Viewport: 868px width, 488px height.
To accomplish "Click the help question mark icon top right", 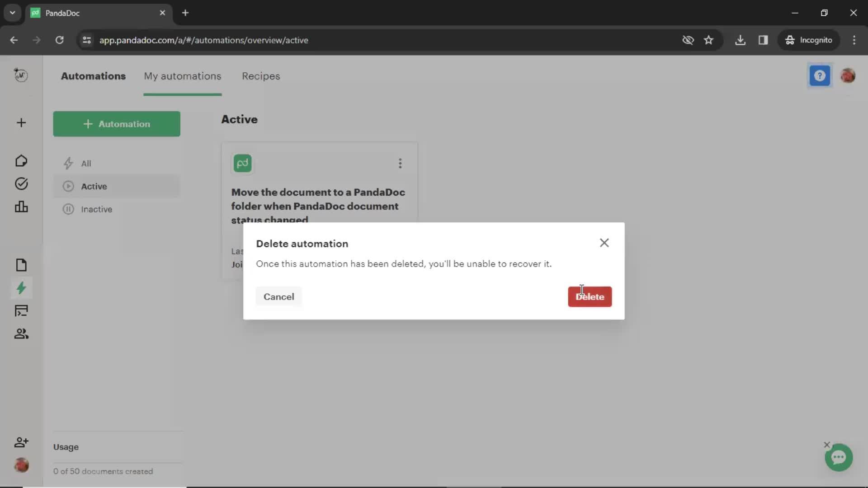I will click(820, 75).
